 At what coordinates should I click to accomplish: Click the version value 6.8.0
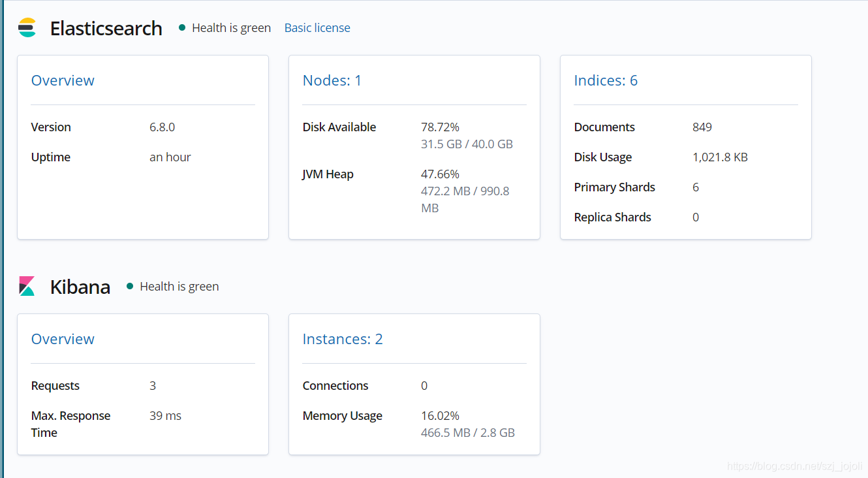pos(163,127)
